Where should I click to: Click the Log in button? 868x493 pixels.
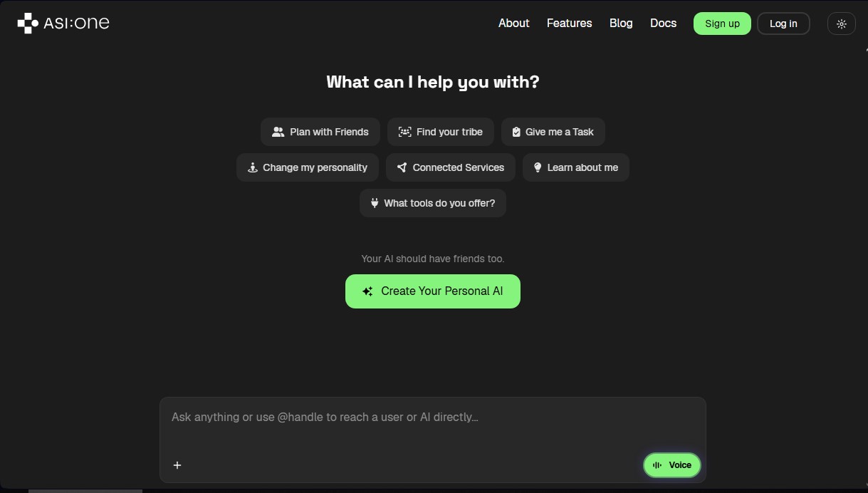pyautogui.click(x=783, y=24)
